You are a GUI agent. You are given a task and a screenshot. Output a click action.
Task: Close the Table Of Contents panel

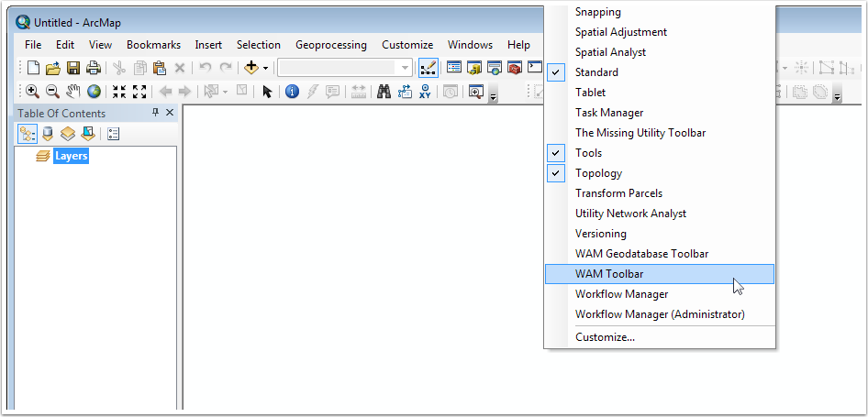tap(170, 112)
